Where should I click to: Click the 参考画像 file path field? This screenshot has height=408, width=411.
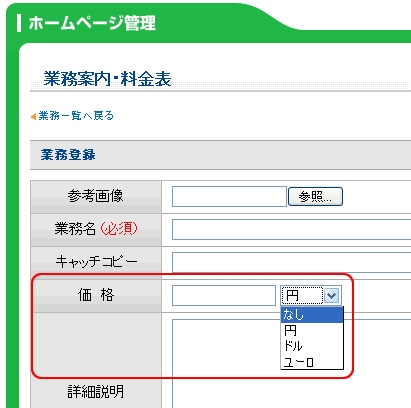(x=229, y=196)
